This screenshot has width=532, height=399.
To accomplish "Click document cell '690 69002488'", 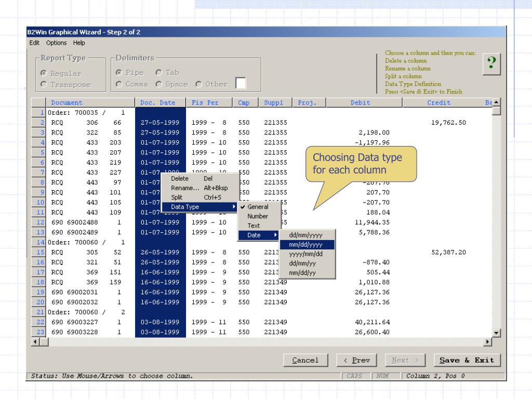I will coord(75,222).
